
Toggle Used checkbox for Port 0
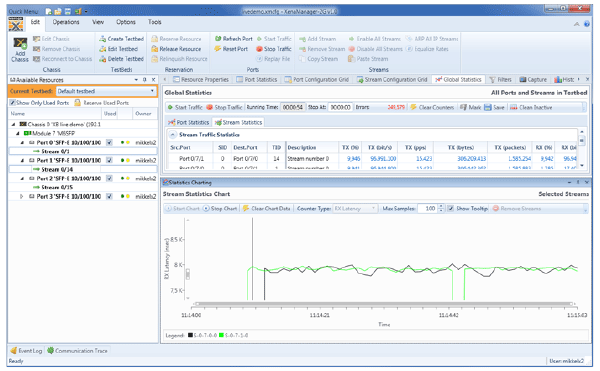coord(109,142)
